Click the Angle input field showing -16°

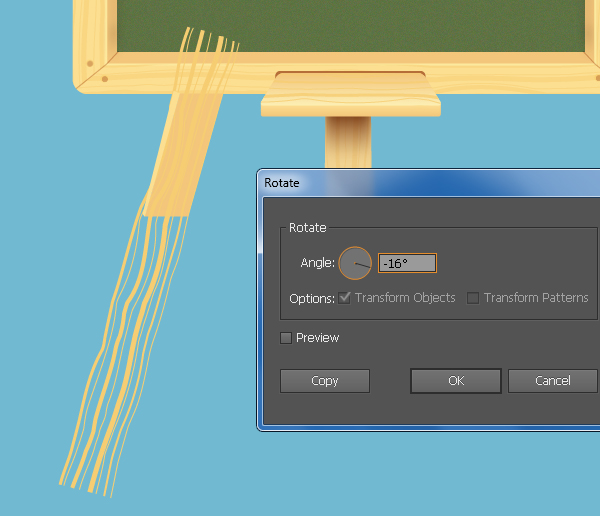pyautogui.click(x=407, y=263)
